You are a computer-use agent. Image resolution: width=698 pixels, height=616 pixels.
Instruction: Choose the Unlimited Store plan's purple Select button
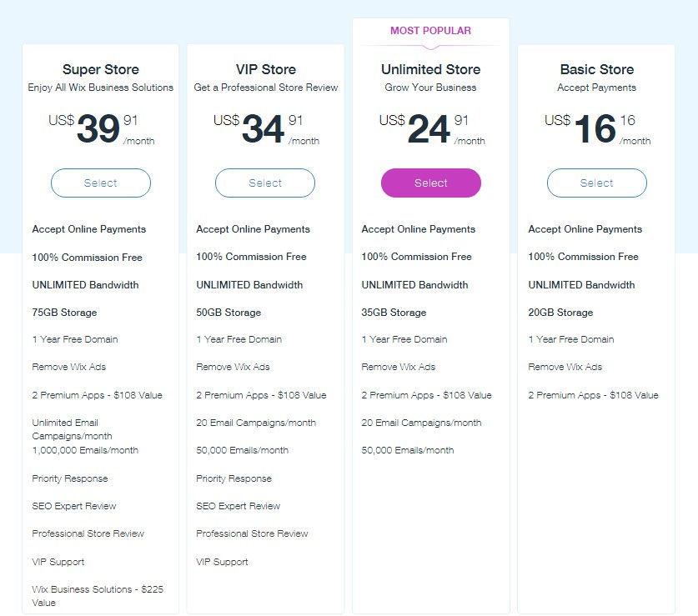[431, 183]
